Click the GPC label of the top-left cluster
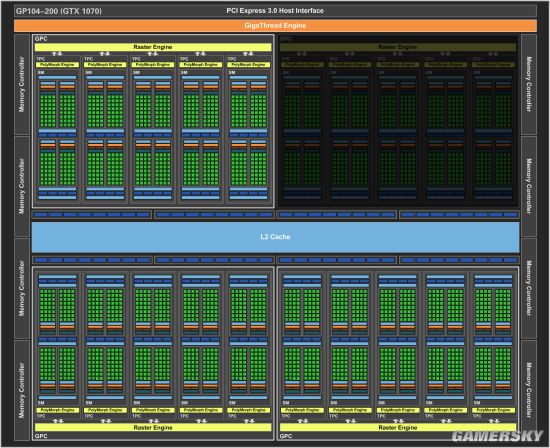Screen dimensions: 550x448 click(x=41, y=39)
